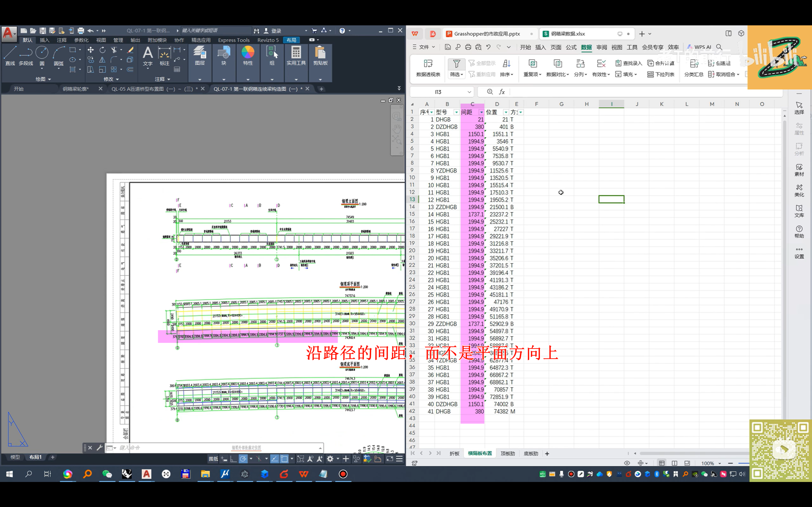
Task: Expand the 型号 column filter dropdown
Action: tap(456, 112)
